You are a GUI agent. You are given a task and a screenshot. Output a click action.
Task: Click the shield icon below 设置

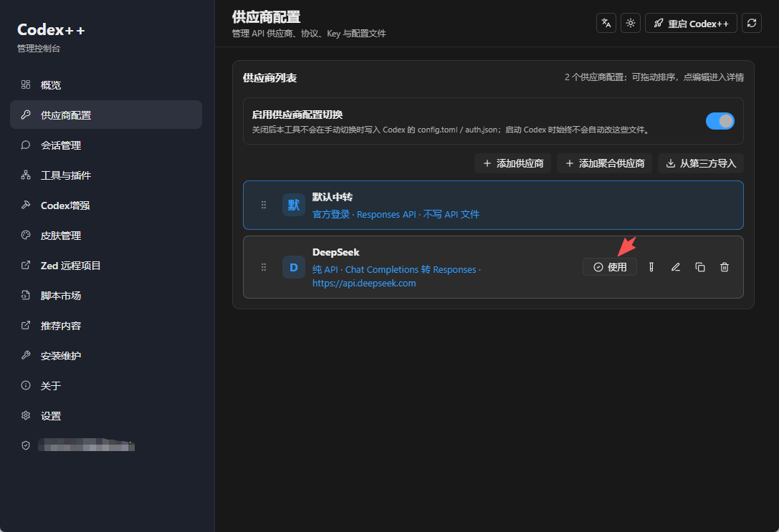click(x=26, y=445)
